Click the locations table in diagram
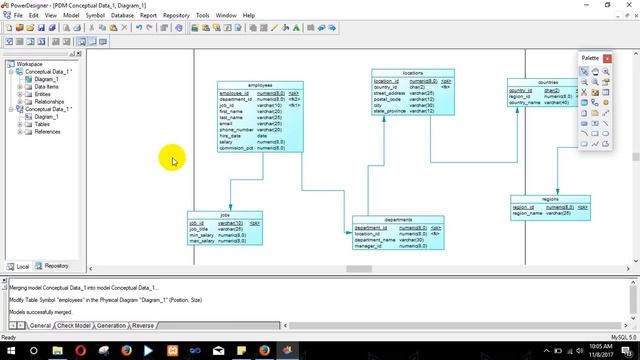The height and width of the screenshot is (360, 640). click(413, 92)
